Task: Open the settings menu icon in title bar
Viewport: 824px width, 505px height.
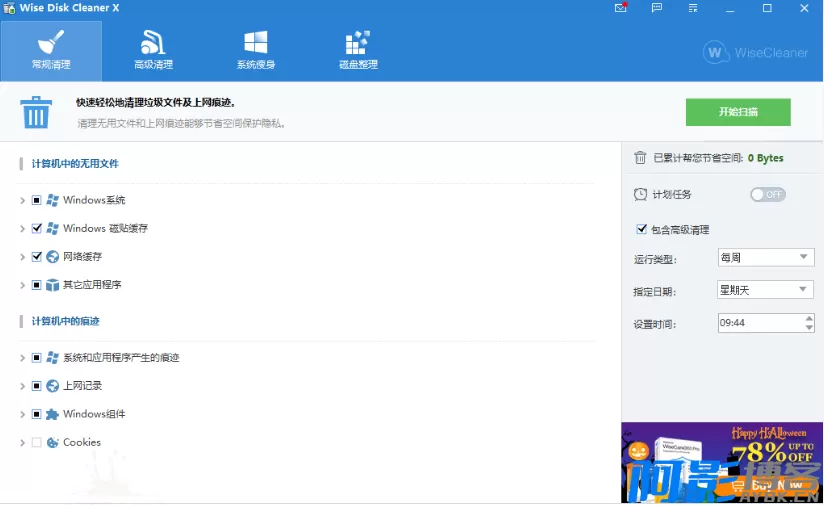Action: coord(691,8)
